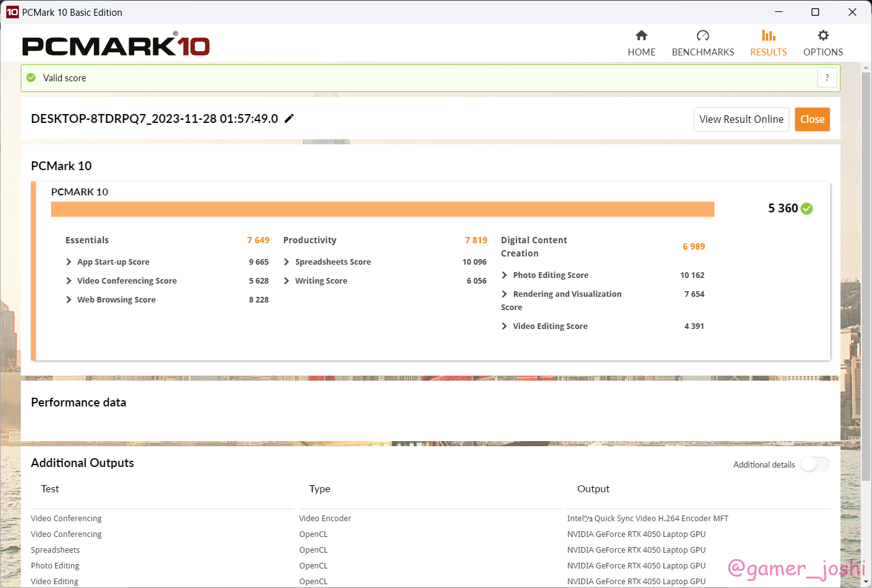Open the Results bar-chart icon
This screenshot has width=872, height=588.
[768, 35]
